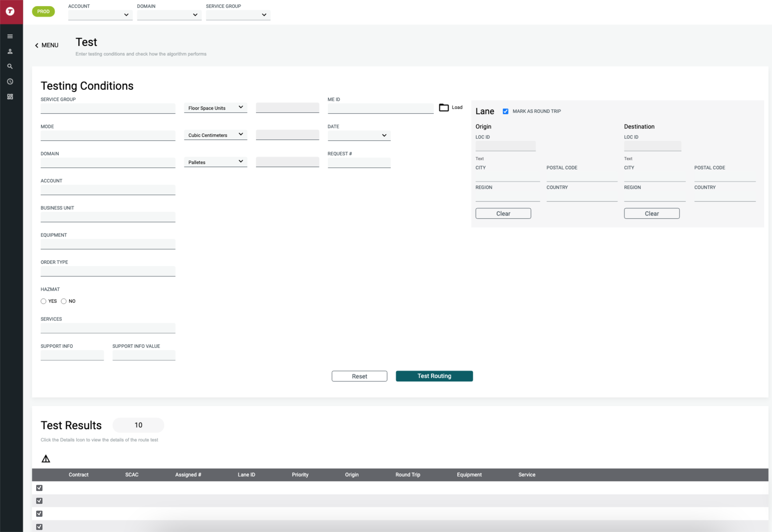
Task: Select YES for Hazmat
Action: coord(43,301)
